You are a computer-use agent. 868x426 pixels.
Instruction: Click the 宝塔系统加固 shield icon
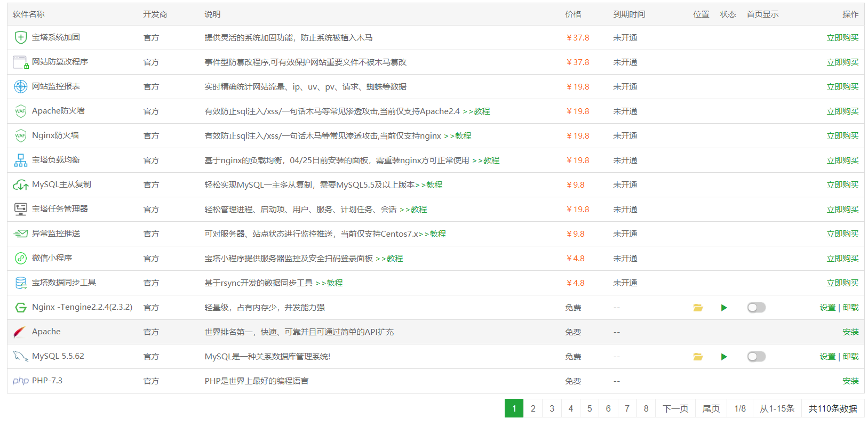coord(20,37)
